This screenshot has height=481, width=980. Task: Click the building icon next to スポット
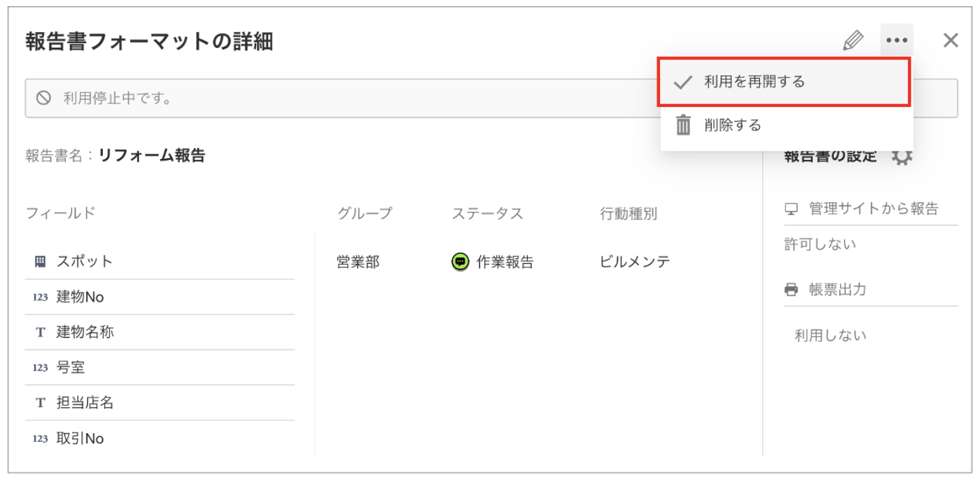40,261
